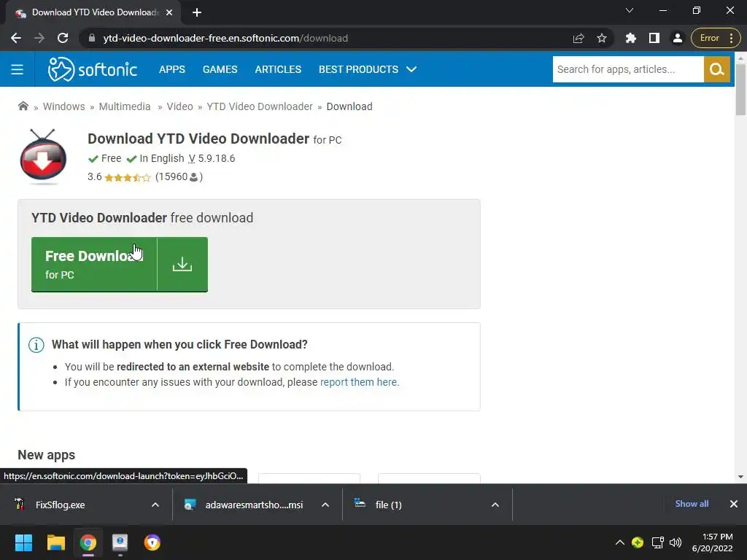The width and height of the screenshot is (747, 560).
Task: Close the Download YTD Video Downloader tab
Action: tap(169, 12)
